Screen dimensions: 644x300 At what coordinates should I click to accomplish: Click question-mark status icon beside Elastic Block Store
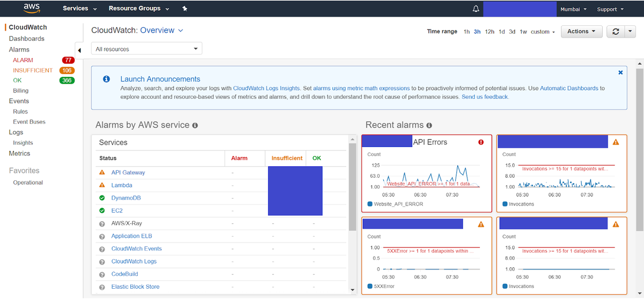tap(102, 287)
